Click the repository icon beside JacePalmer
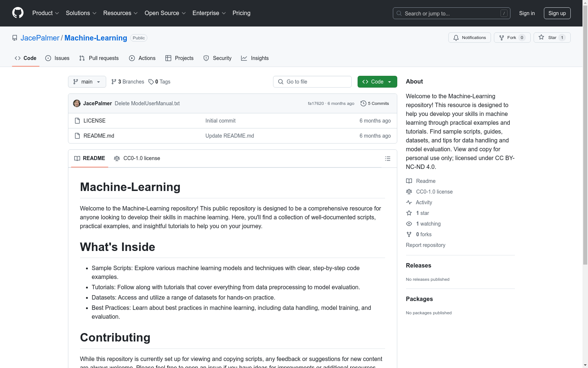The height and width of the screenshot is (368, 588). pos(15,38)
